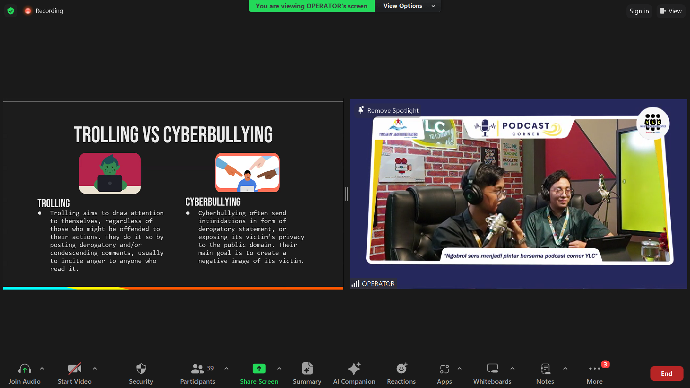This screenshot has height=388, width=690.
Task: Open the More options menu
Action: tap(595, 369)
